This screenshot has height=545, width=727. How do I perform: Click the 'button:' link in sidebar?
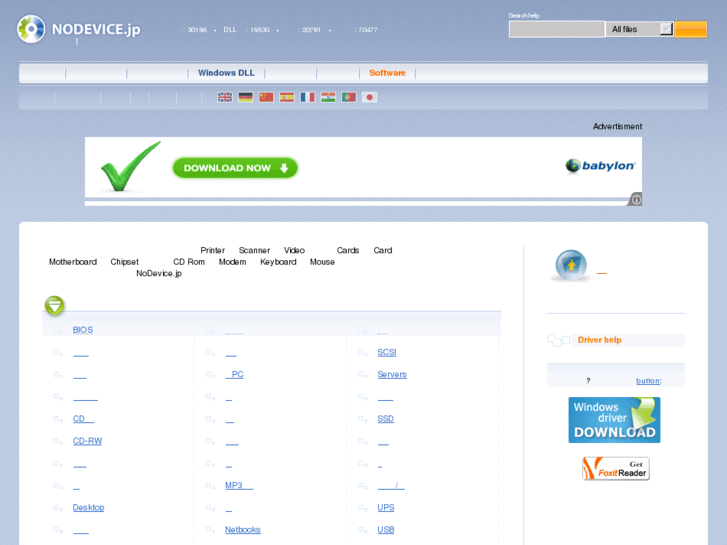(649, 380)
